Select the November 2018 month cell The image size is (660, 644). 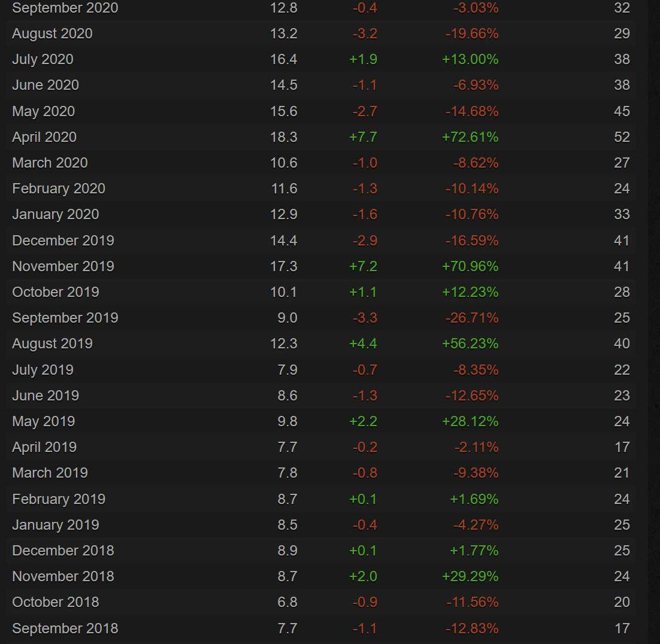(63, 576)
